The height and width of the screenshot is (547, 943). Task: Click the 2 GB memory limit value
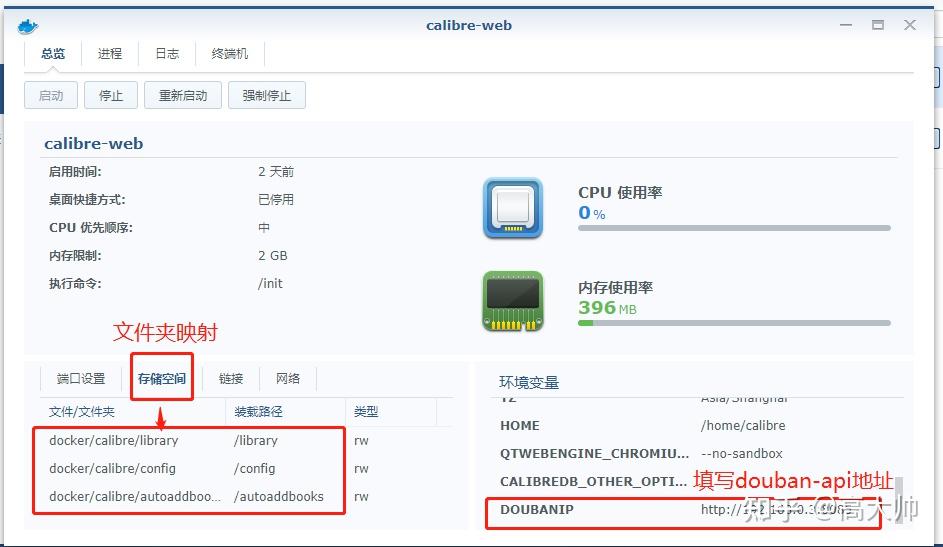273,255
